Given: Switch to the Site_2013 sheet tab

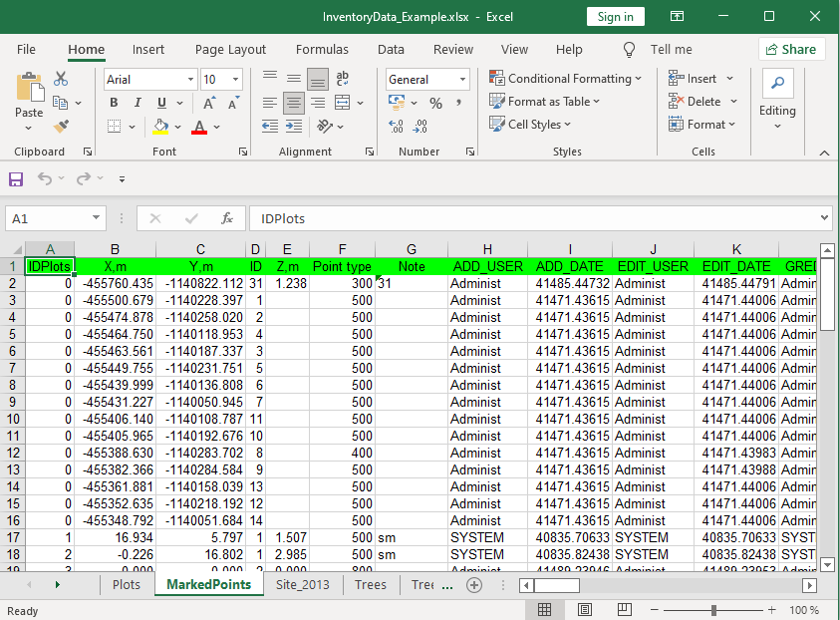Looking at the screenshot, I should click(302, 585).
